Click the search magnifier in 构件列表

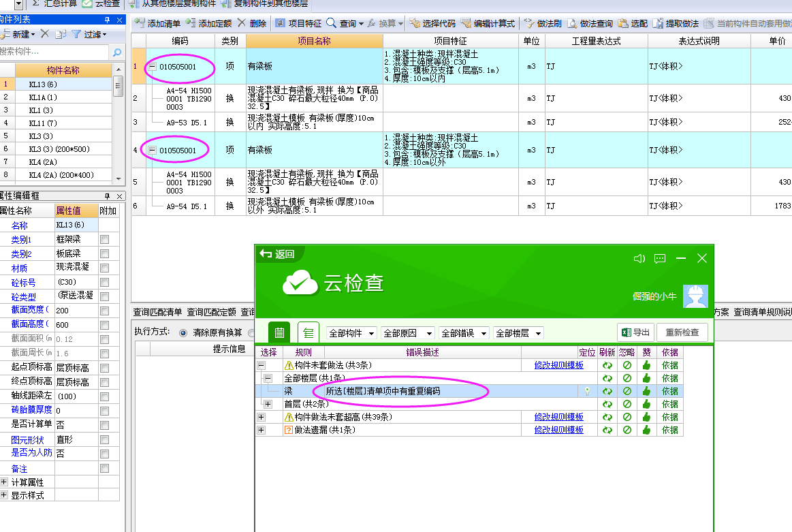[x=117, y=52]
